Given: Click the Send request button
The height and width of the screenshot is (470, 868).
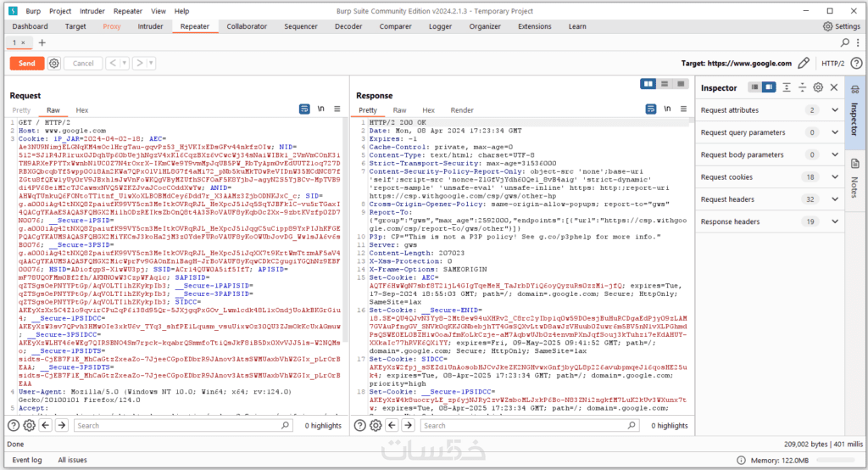Looking at the screenshot, I should point(26,63).
